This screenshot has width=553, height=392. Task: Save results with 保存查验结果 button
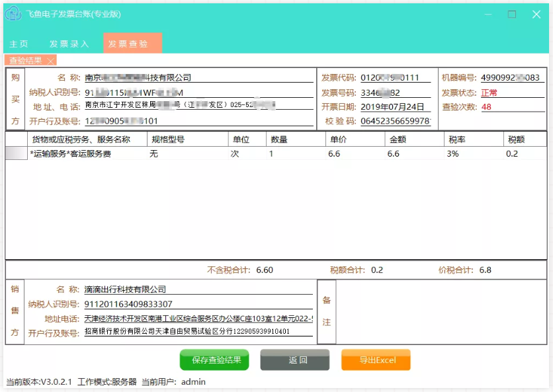pos(214,360)
